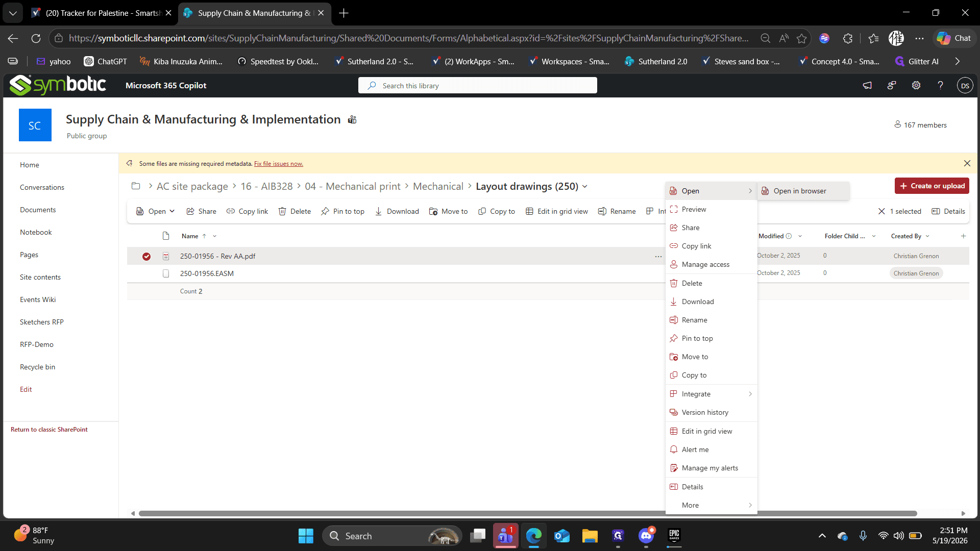Screen dimensions: 980x551
Task: Click Download in the command bar
Action: click(x=397, y=211)
